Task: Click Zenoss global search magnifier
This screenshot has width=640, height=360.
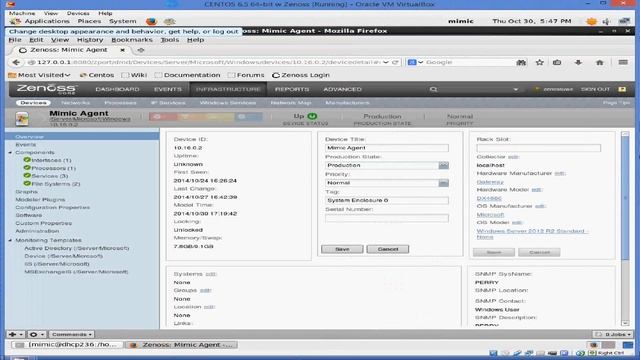Action: 433,89
